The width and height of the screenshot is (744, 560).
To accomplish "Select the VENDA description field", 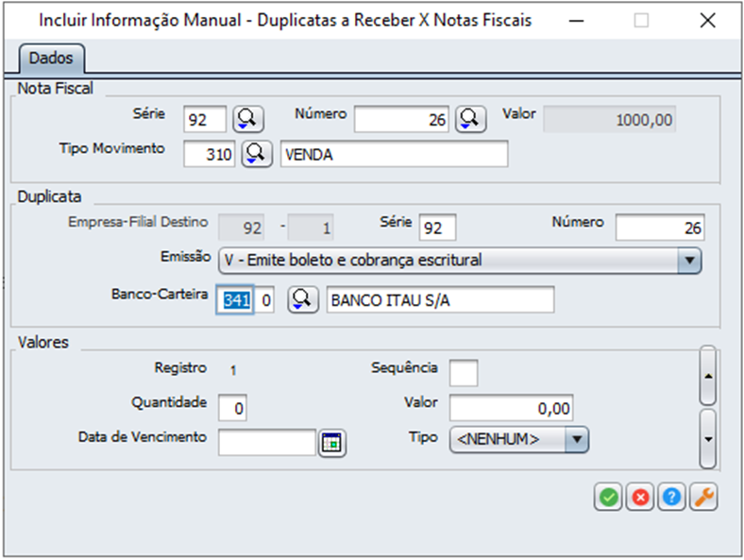I will [x=395, y=154].
